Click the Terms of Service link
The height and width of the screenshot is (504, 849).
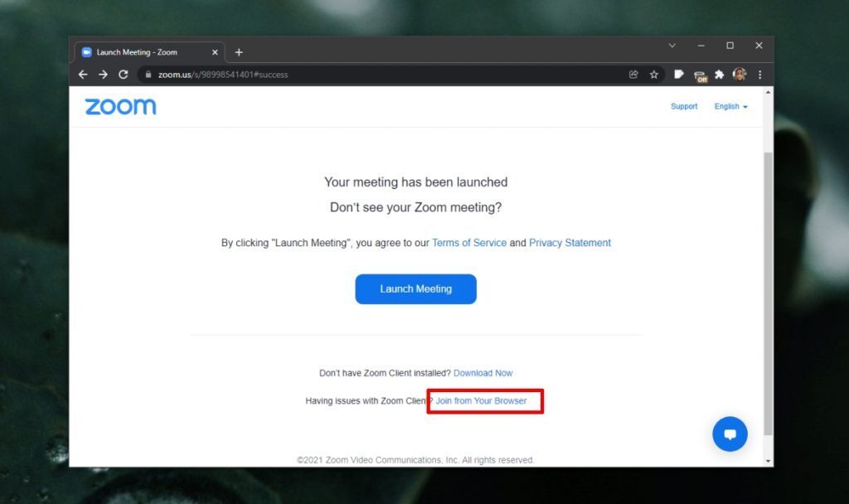[469, 242]
